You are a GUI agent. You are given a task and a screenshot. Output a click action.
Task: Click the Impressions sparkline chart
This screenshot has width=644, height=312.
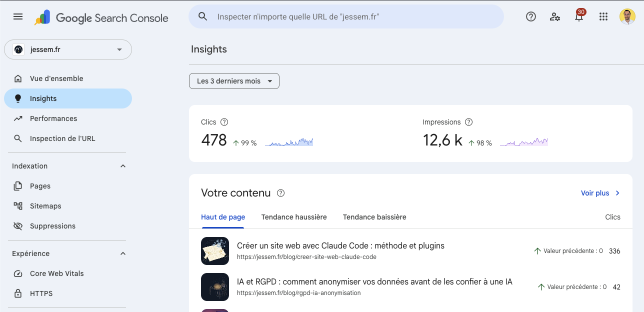pyautogui.click(x=524, y=142)
